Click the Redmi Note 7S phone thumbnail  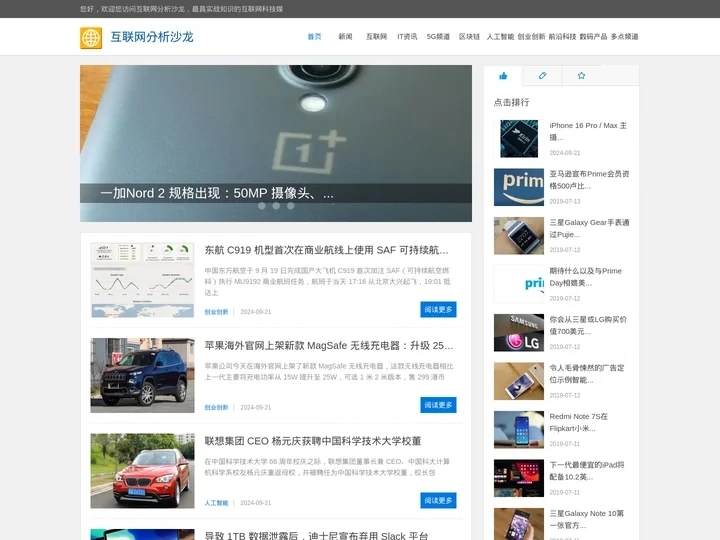(x=519, y=430)
